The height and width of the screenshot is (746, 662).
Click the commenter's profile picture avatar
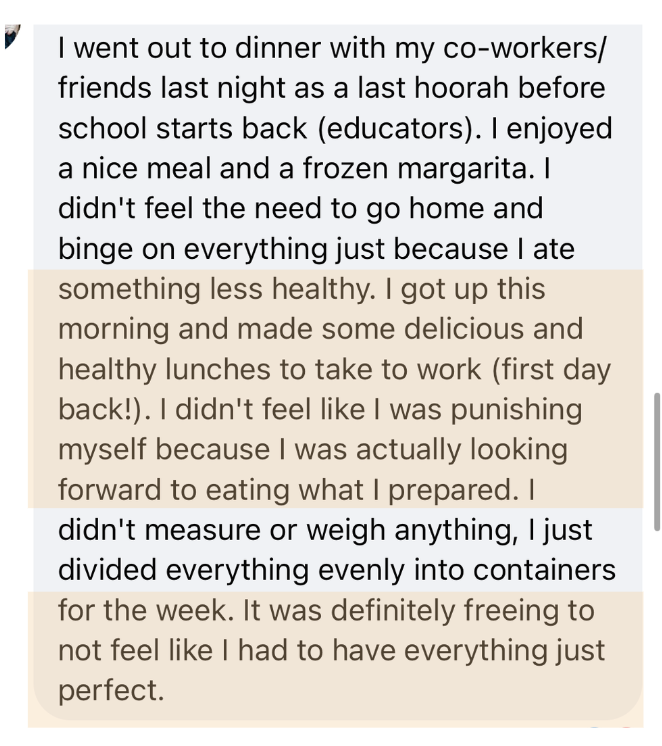(x=12, y=36)
